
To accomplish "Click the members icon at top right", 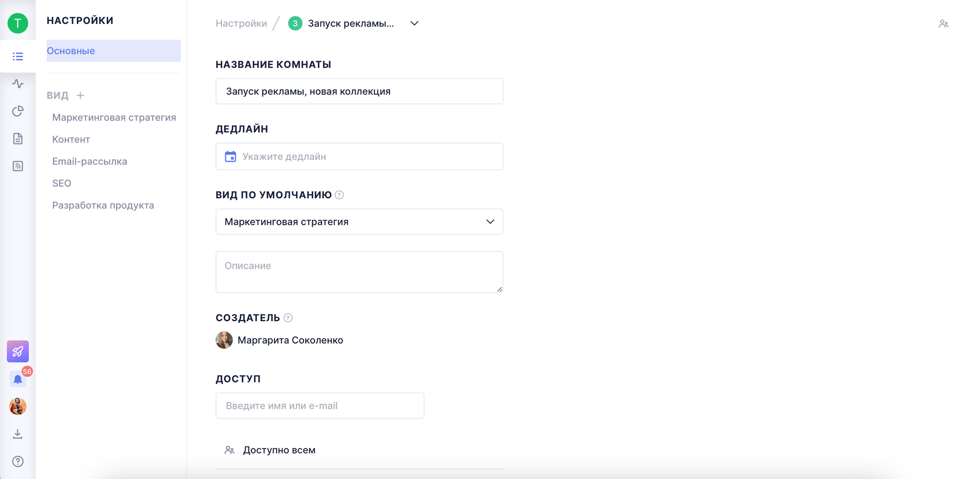I will pyautogui.click(x=943, y=24).
